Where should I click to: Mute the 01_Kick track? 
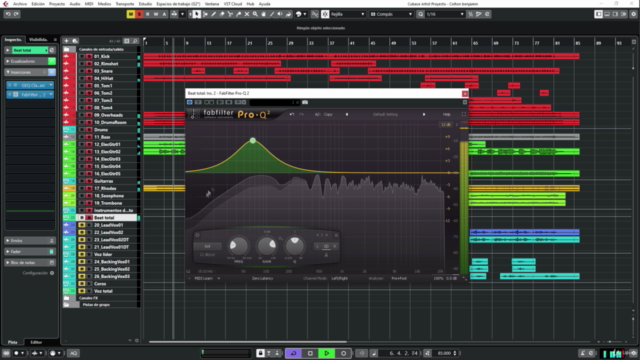point(82,56)
